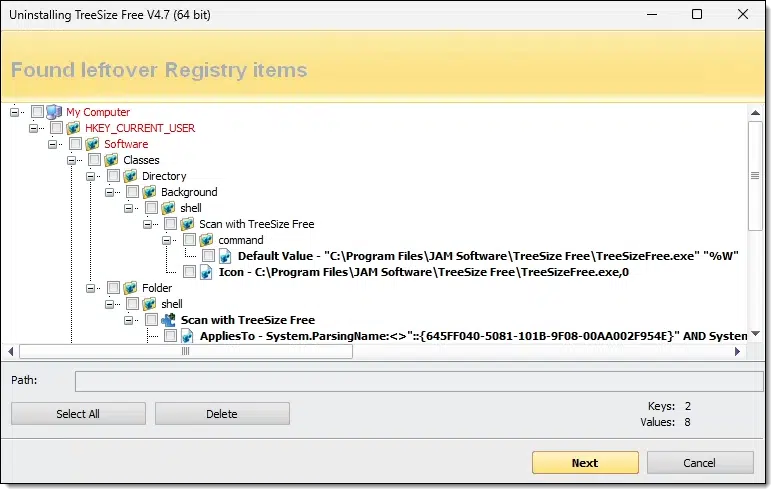Check the Directory checkbox
Screen dimensions: 776x494
(113, 176)
